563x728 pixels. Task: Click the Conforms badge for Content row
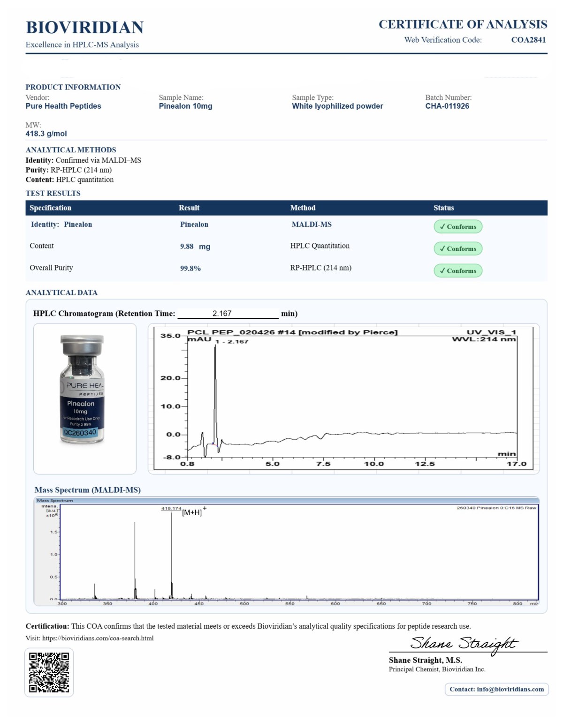[457, 248]
